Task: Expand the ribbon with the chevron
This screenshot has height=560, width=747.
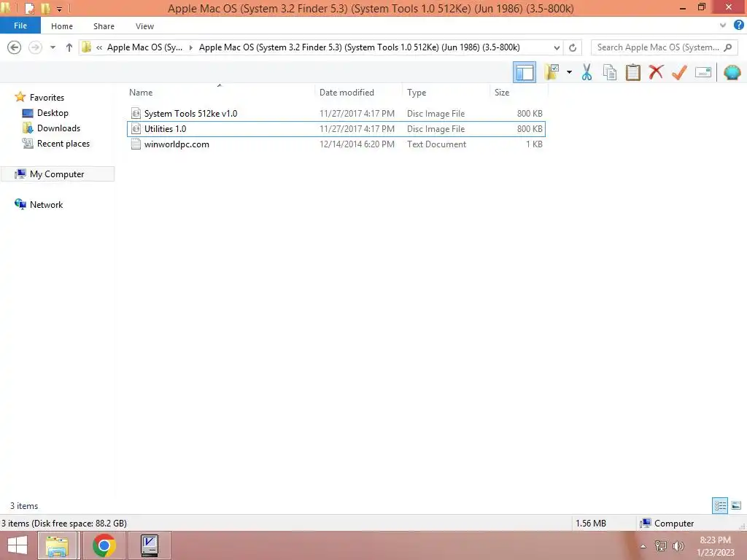Action: [x=723, y=26]
